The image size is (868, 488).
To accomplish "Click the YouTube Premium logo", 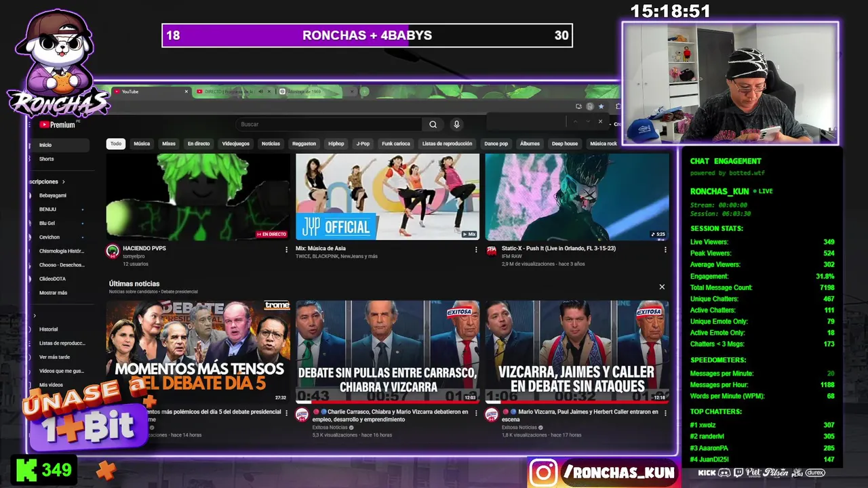I will coord(58,125).
